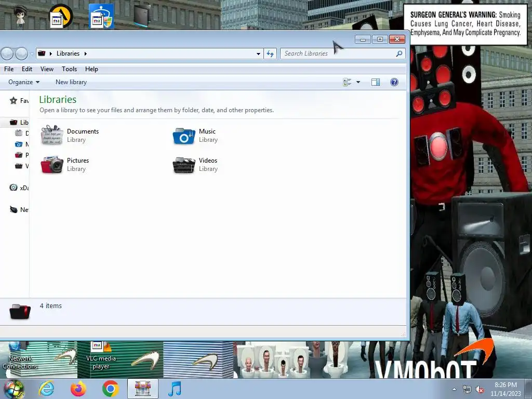Open the Music library
This screenshot has width=532, height=399.
point(196,135)
